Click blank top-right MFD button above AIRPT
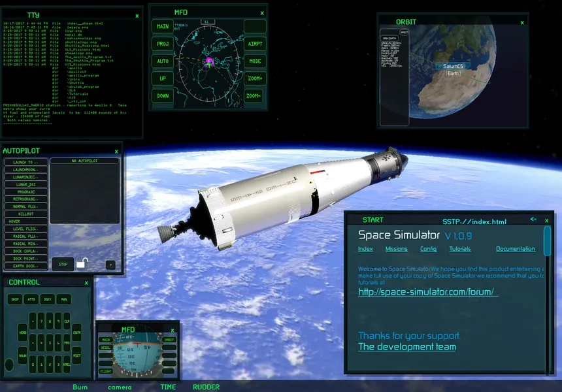This screenshot has height=392, width=562. (x=255, y=27)
